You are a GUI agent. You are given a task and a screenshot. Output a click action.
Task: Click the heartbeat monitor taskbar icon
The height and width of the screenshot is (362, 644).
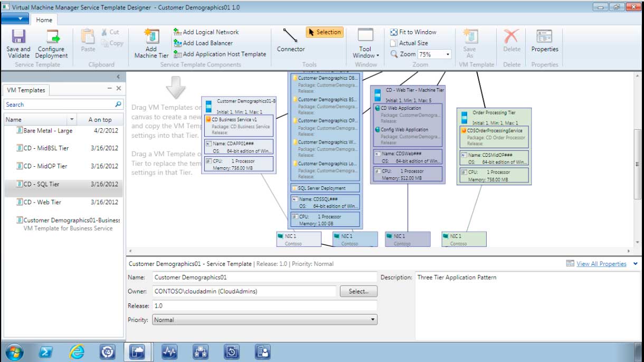(x=170, y=352)
